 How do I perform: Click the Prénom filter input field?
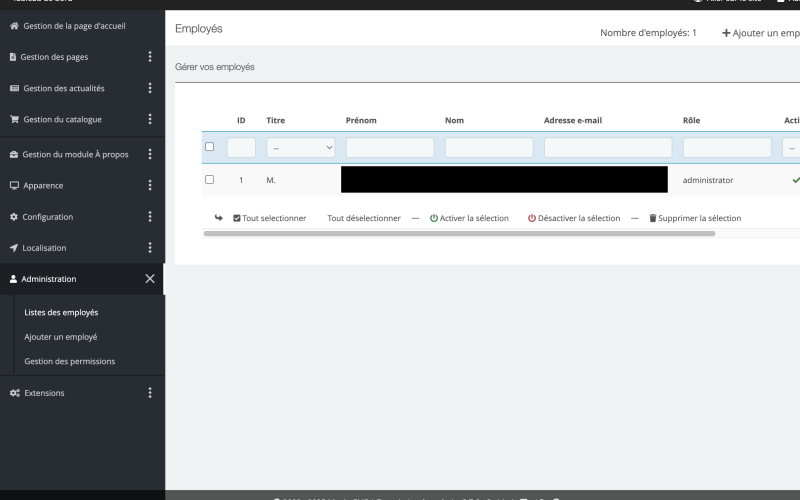(x=390, y=147)
